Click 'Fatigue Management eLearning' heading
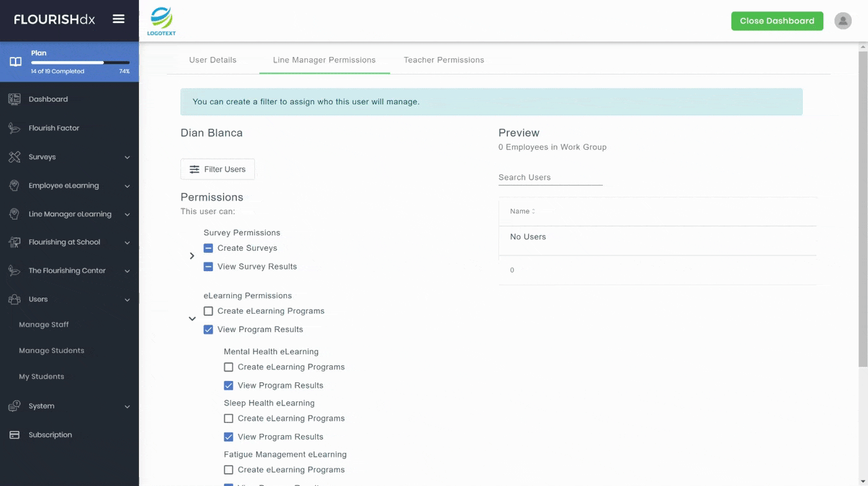 coord(285,454)
